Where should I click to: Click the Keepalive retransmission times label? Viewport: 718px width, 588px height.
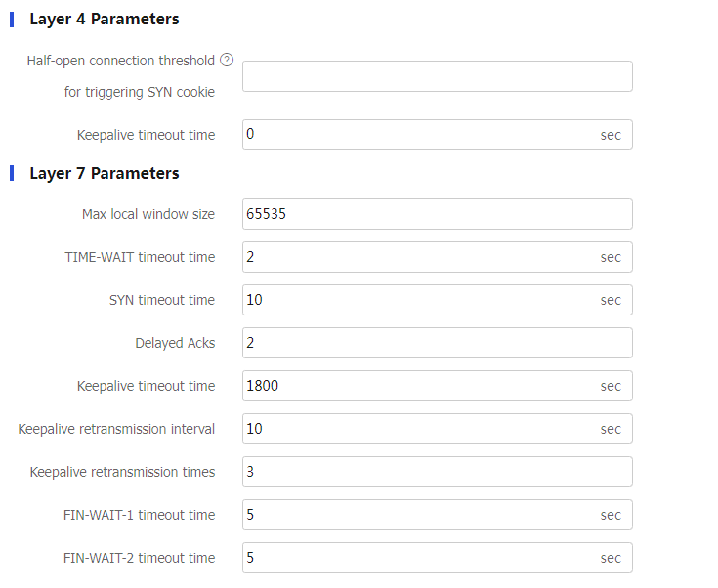tap(122, 472)
